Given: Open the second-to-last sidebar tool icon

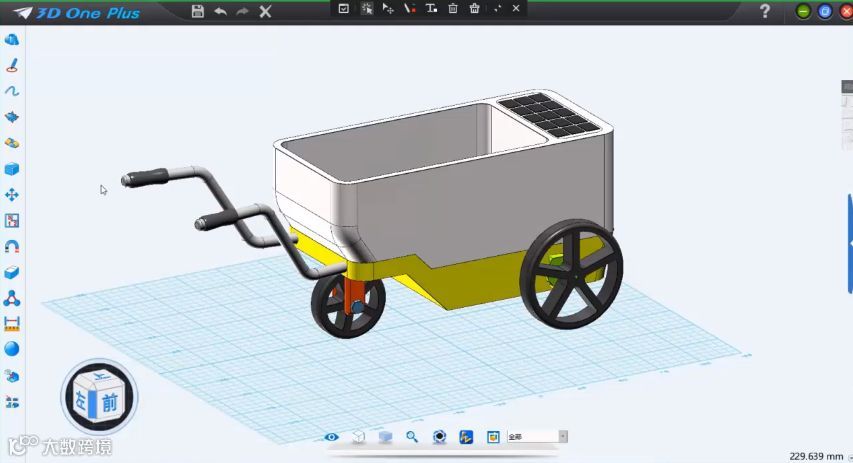Looking at the screenshot, I should 11,376.
